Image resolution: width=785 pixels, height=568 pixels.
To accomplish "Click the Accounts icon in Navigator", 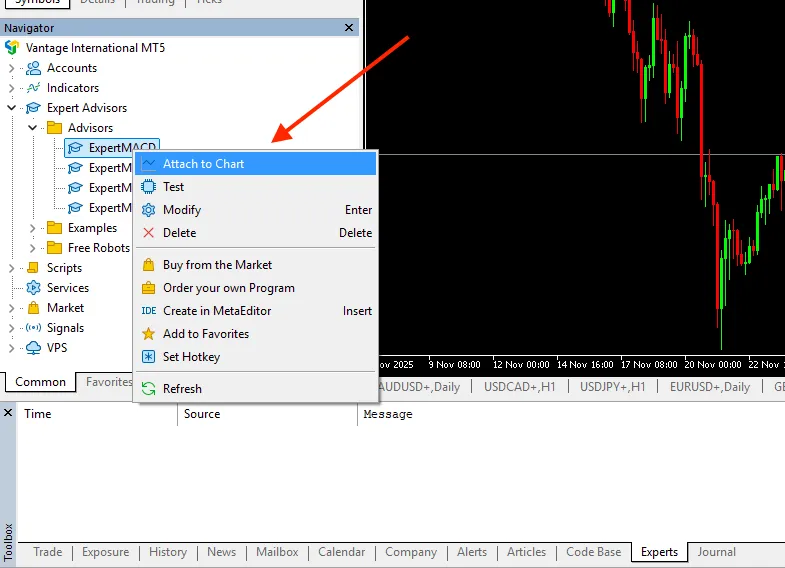I will pyautogui.click(x=33, y=68).
